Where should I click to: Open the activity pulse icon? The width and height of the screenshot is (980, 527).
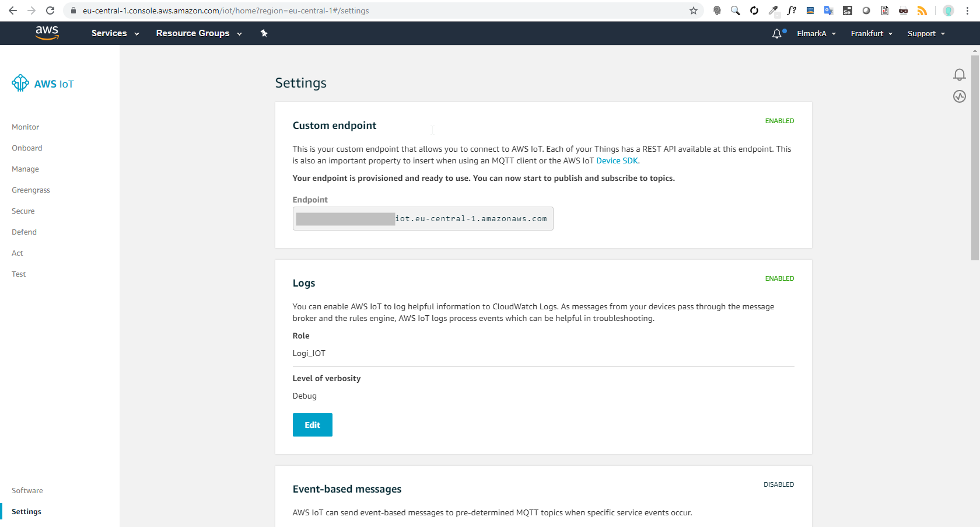click(960, 96)
